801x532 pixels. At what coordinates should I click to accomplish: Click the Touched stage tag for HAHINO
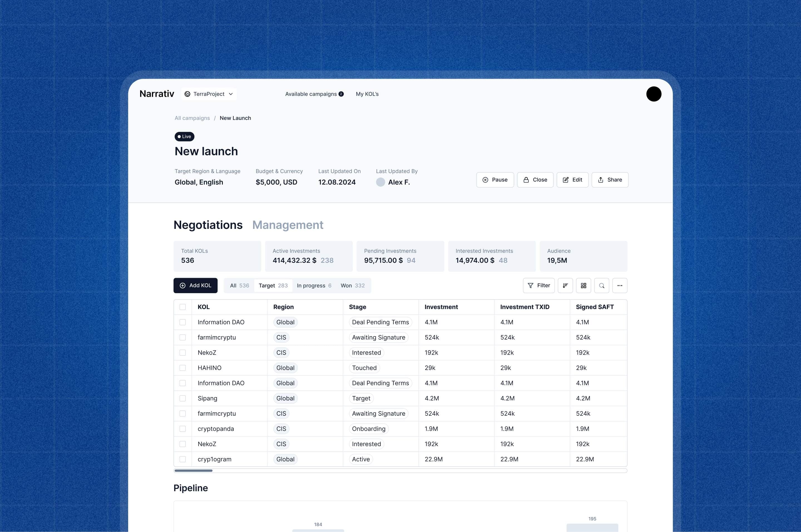click(x=364, y=368)
